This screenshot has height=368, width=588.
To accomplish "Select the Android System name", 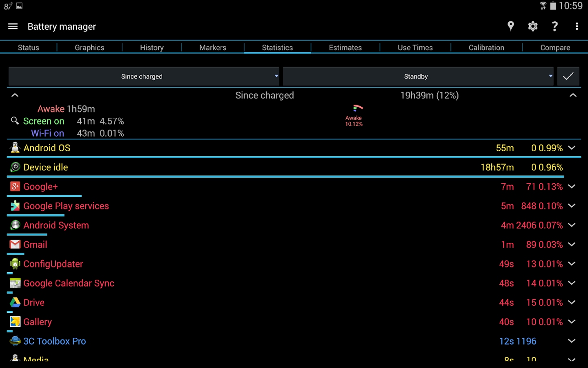I will pyautogui.click(x=56, y=225).
